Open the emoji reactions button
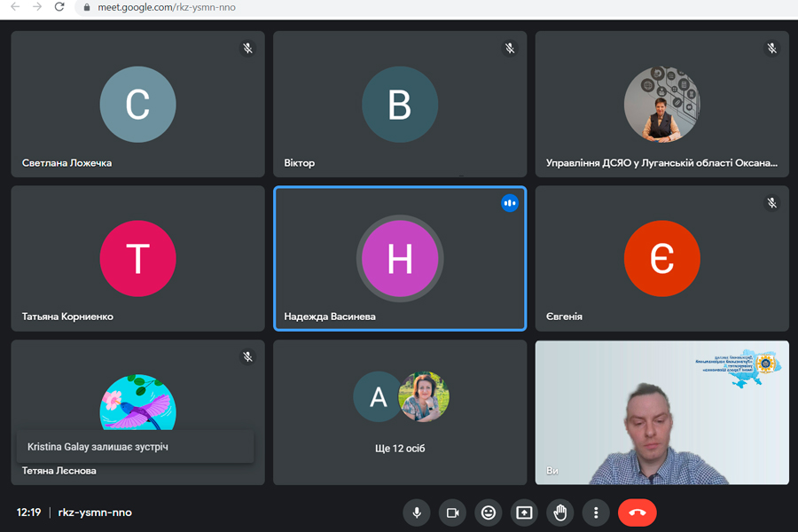 pyautogui.click(x=489, y=512)
